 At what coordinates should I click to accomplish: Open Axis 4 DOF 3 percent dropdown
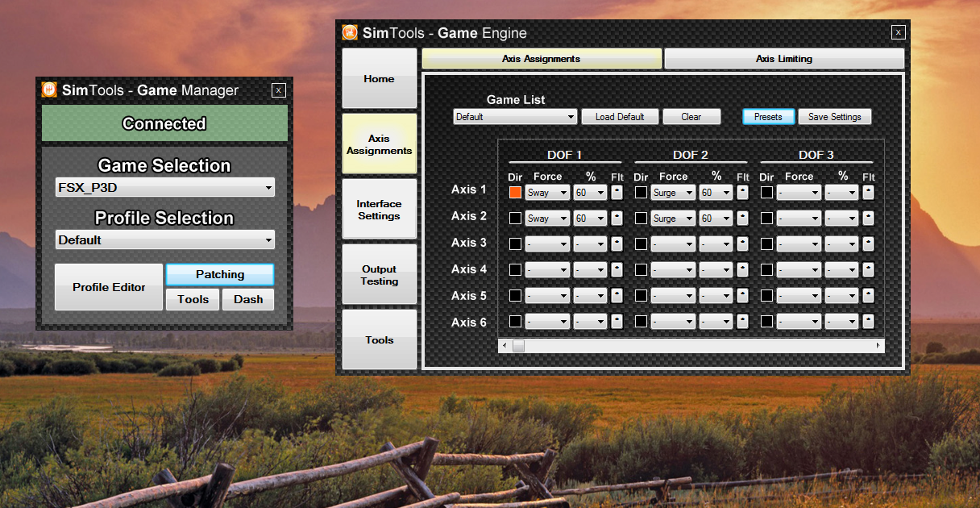tap(841, 269)
